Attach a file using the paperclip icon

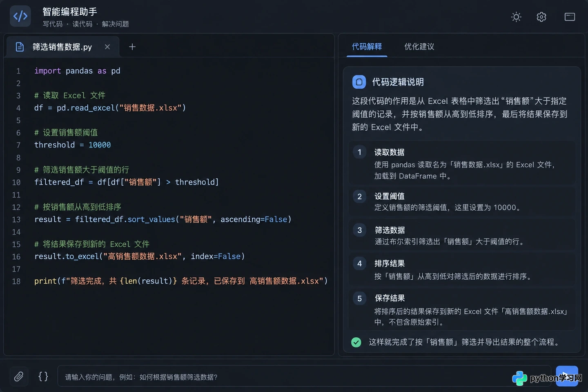pos(19,376)
